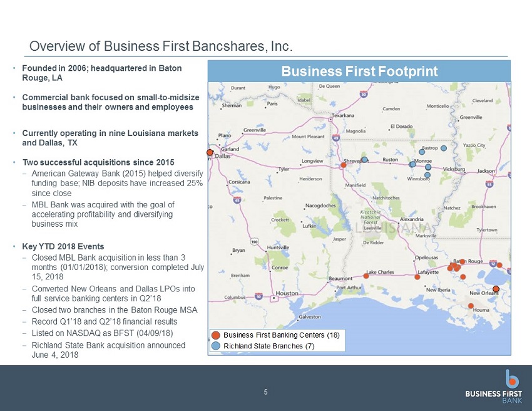The height and width of the screenshot is (411, 532).
Task: Click the Shreveport orange banking center marker
Action: point(344,165)
